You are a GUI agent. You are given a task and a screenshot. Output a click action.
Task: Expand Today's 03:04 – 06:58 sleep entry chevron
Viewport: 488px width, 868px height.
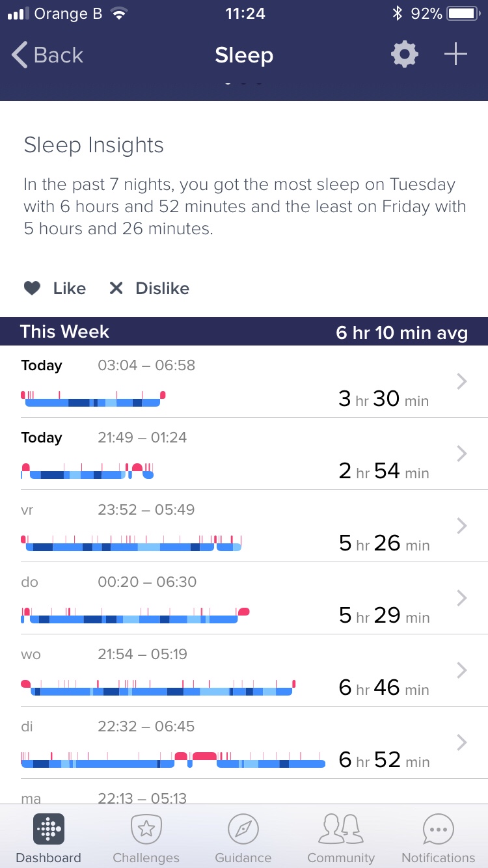point(462,381)
